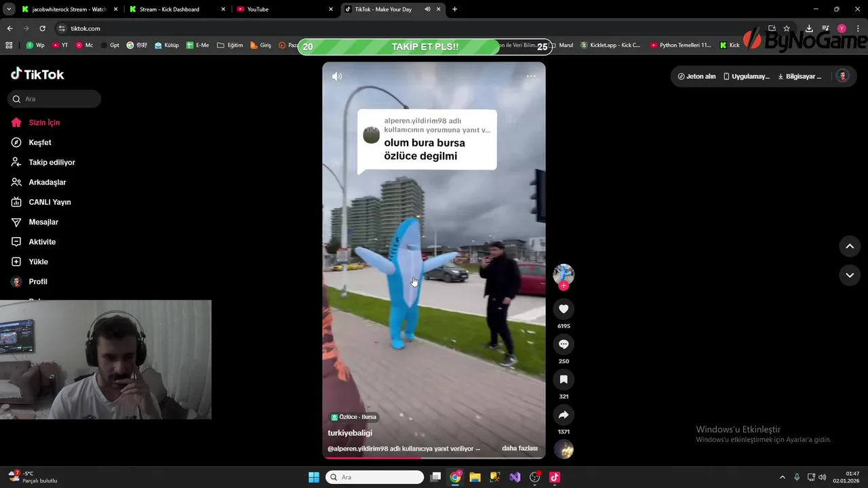Open the Kicklet.app bookmark
Screen dimensions: 868x488
click(x=610, y=45)
